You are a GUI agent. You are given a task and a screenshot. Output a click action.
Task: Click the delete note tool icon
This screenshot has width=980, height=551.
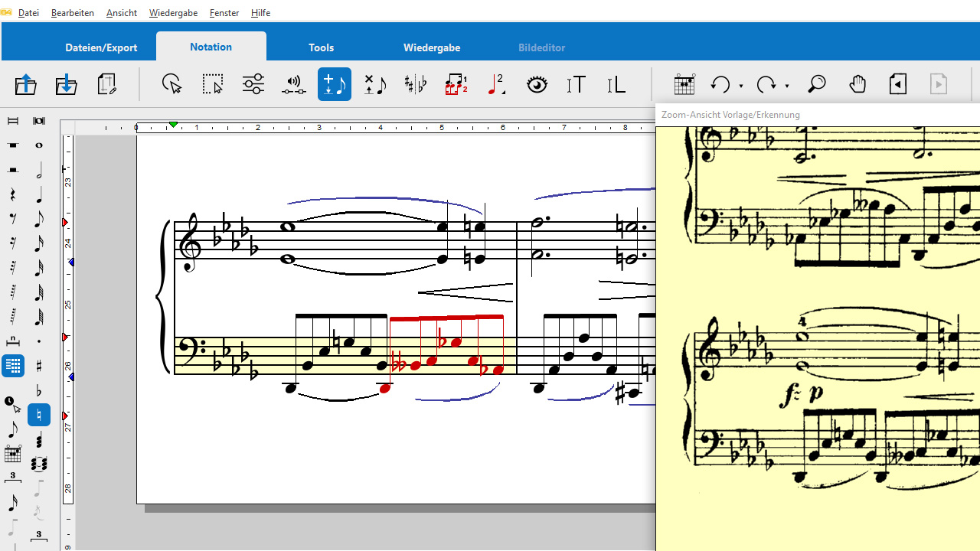375,84
